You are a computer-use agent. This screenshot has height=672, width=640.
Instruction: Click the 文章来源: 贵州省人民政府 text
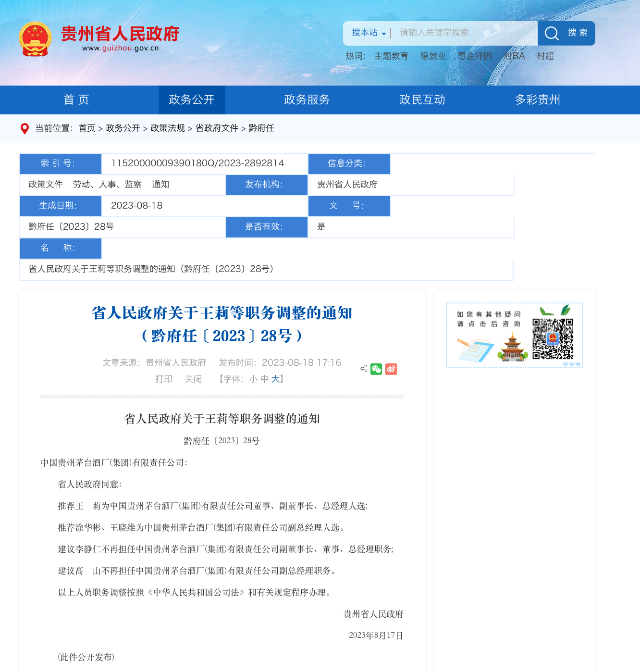coord(154,363)
